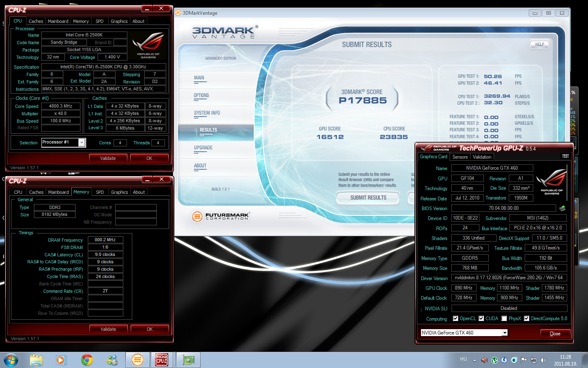The width and height of the screenshot is (588, 368).
Task: Maximize the 3DMarkVantage window
Action: click(x=548, y=13)
